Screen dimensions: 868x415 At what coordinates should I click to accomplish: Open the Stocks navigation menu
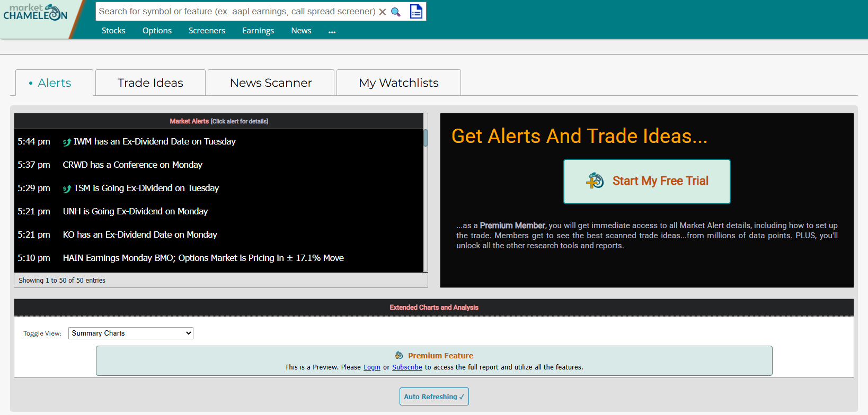click(113, 31)
